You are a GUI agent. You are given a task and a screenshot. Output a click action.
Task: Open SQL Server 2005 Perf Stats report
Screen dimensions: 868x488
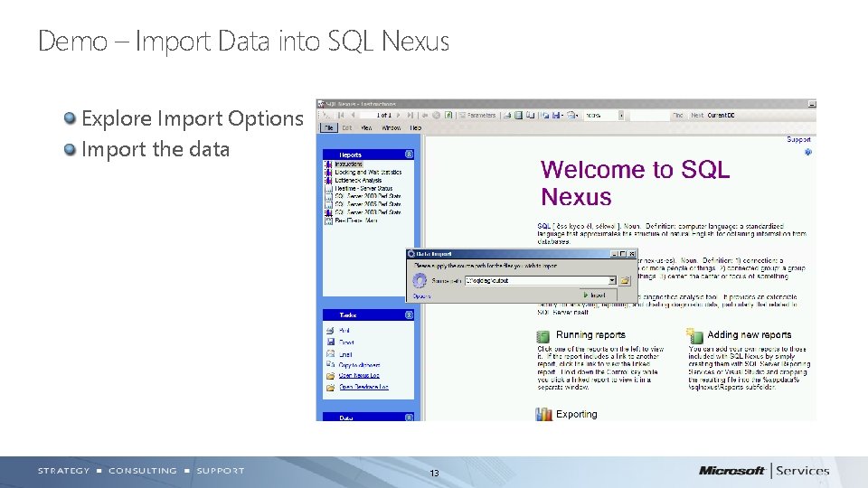coord(368,204)
